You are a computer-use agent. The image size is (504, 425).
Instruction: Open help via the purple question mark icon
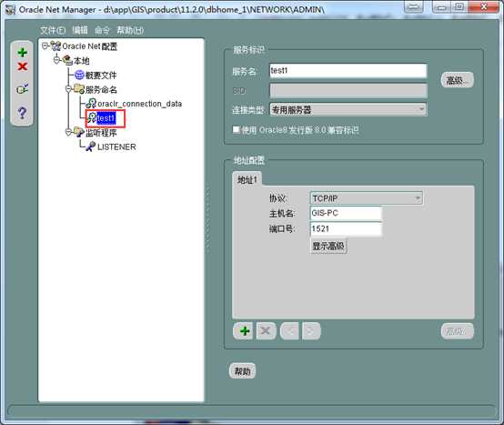tap(22, 112)
